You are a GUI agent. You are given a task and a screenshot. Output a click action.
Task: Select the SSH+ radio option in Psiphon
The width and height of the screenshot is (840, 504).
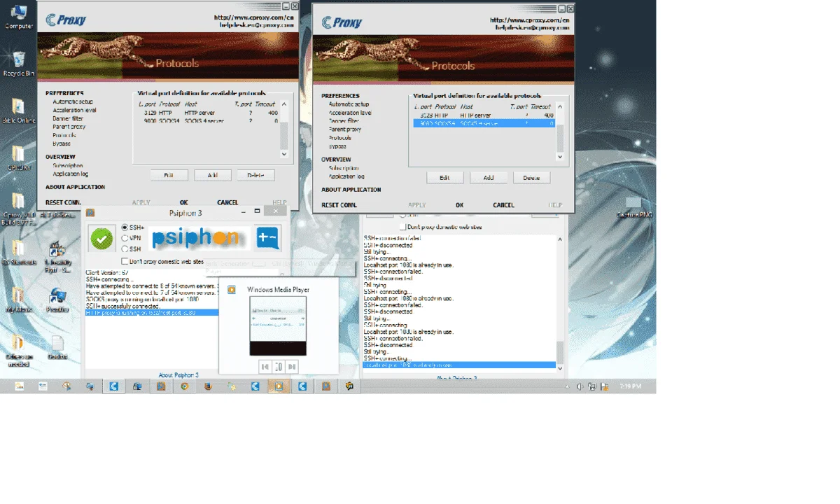(x=125, y=227)
